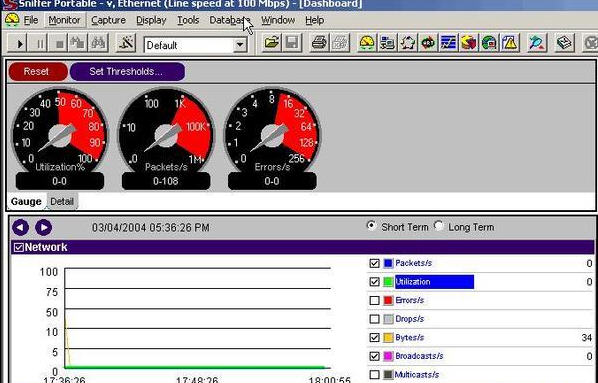Switch to the Gauge tab
The height and width of the screenshot is (383, 598).
click(26, 201)
